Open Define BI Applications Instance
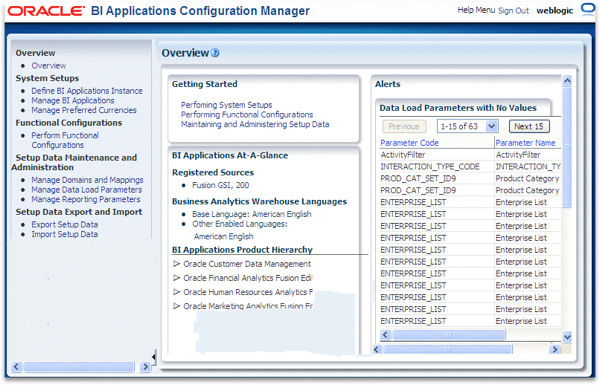The image size is (600, 385). tap(87, 91)
